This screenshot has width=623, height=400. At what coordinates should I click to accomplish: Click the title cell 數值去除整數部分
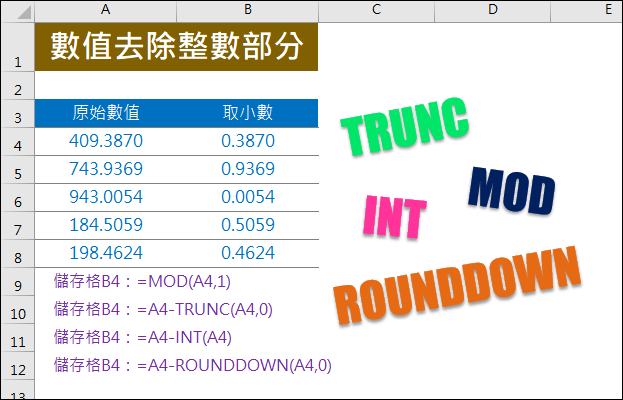click(x=176, y=47)
